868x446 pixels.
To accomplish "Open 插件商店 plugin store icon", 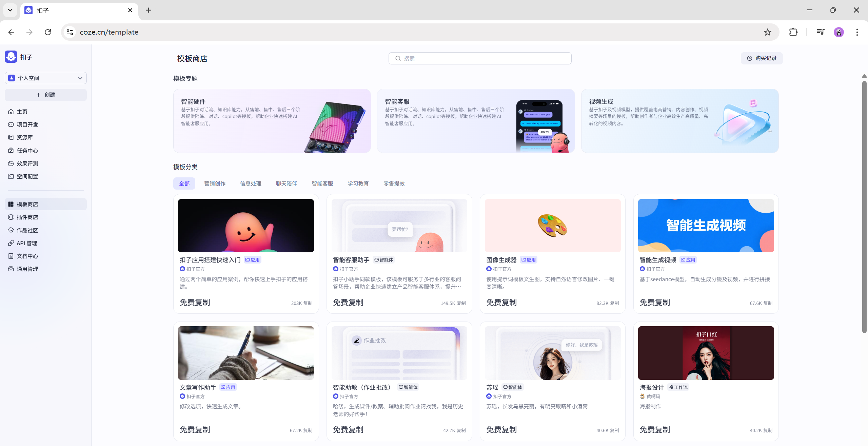I will (11, 217).
